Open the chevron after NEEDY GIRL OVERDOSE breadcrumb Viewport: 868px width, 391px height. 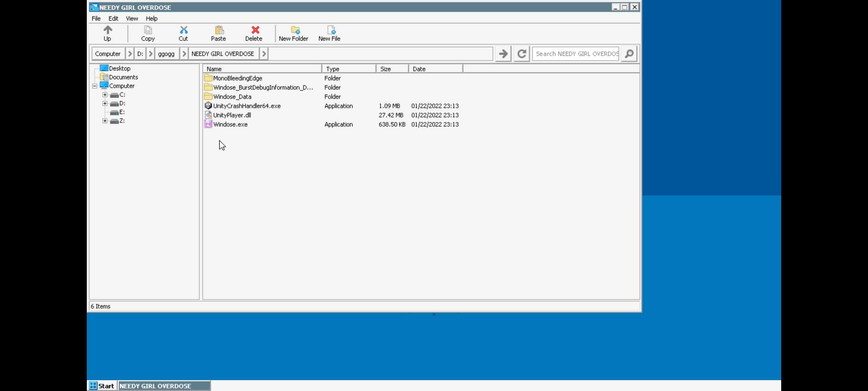tap(264, 54)
